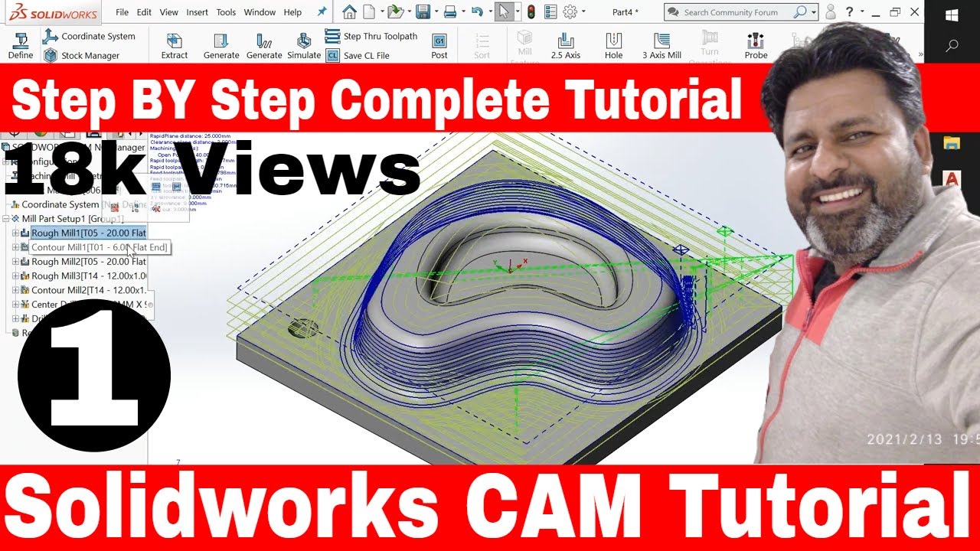Click the Windows taskbar search icon
The width and height of the screenshot is (980, 551).
pos(952,46)
